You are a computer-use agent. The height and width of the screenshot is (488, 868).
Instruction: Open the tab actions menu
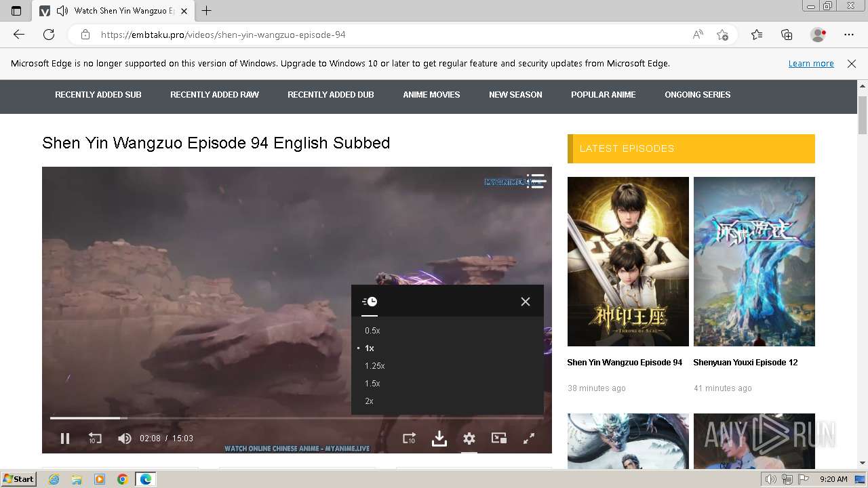point(16,11)
